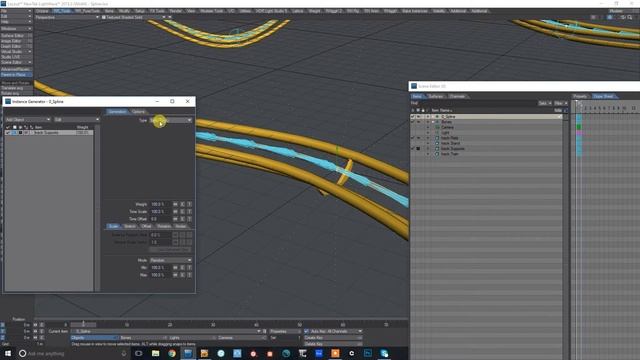Click the Objects mode button
This screenshot has width=640, height=360.
(94, 338)
